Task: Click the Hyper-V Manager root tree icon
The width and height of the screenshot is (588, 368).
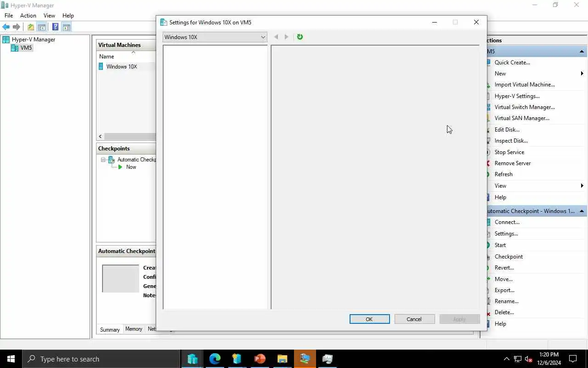Action: coord(6,40)
